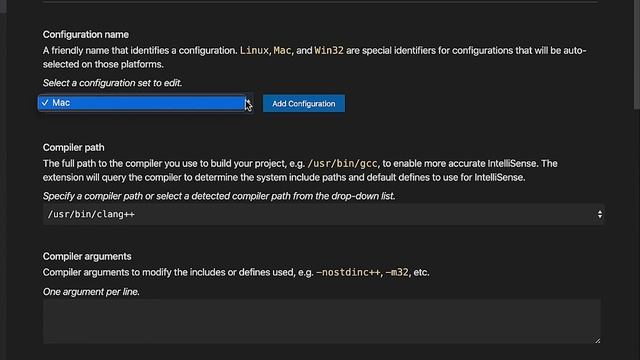Click the /usr/bin/clang++ compiler path field
640x360 pixels.
point(323,214)
